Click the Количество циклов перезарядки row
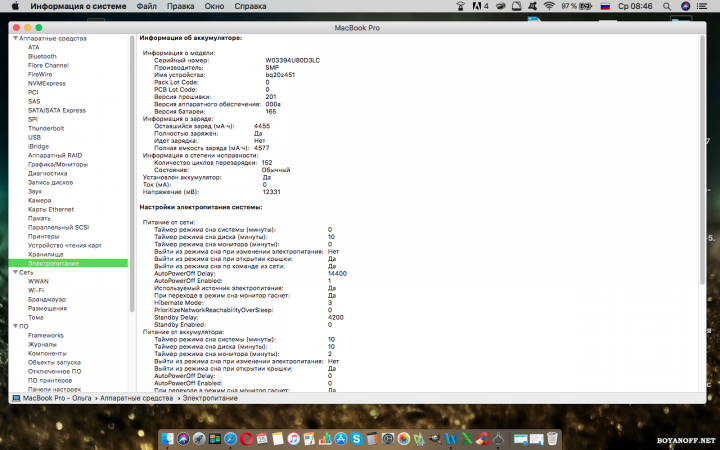The image size is (720, 450). (x=213, y=163)
